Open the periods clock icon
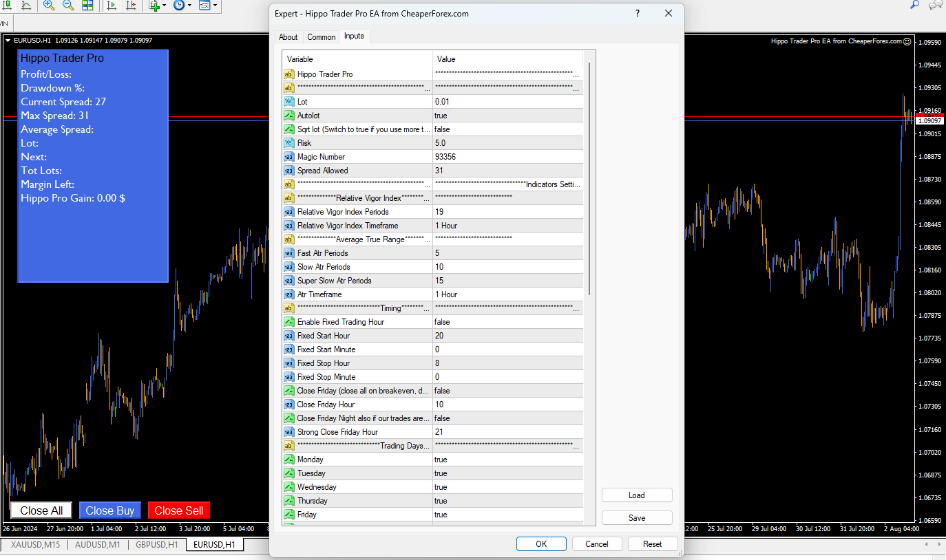The image size is (946, 560). pos(179,6)
